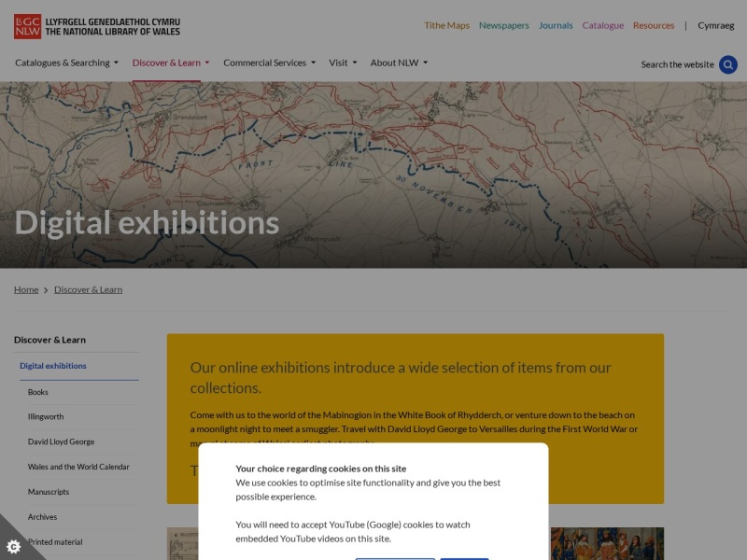Image resolution: width=747 pixels, height=560 pixels.
Task: Open Archives in the sidebar
Action: (42, 517)
